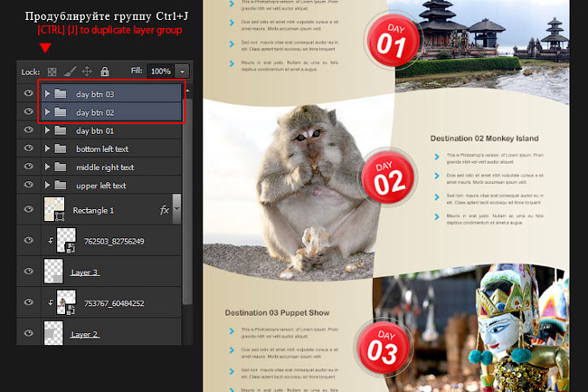Viewport: 588px width, 392px height.
Task: Select the 753767_60484252 layer thumbnail
Action: (66, 302)
